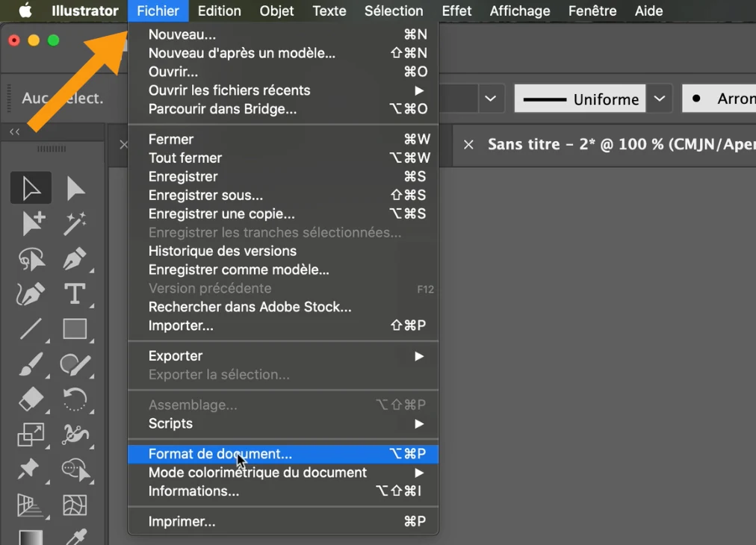Expand Mode colorimétrique du document submenu
This screenshot has height=545, width=756.
click(283, 473)
